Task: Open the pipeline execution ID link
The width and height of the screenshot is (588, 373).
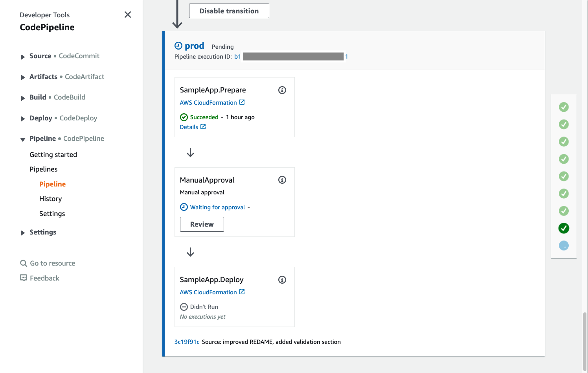Action: (x=291, y=57)
